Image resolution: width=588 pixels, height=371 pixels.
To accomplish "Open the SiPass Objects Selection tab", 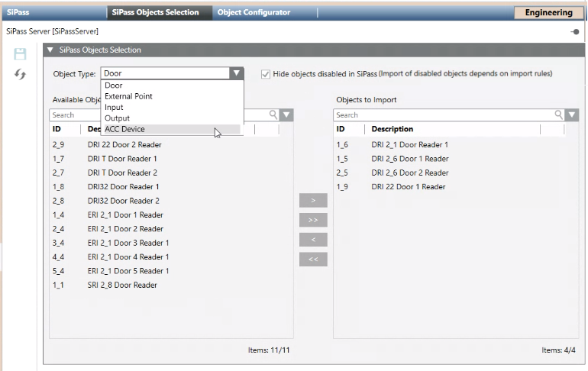I will pos(155,12).
